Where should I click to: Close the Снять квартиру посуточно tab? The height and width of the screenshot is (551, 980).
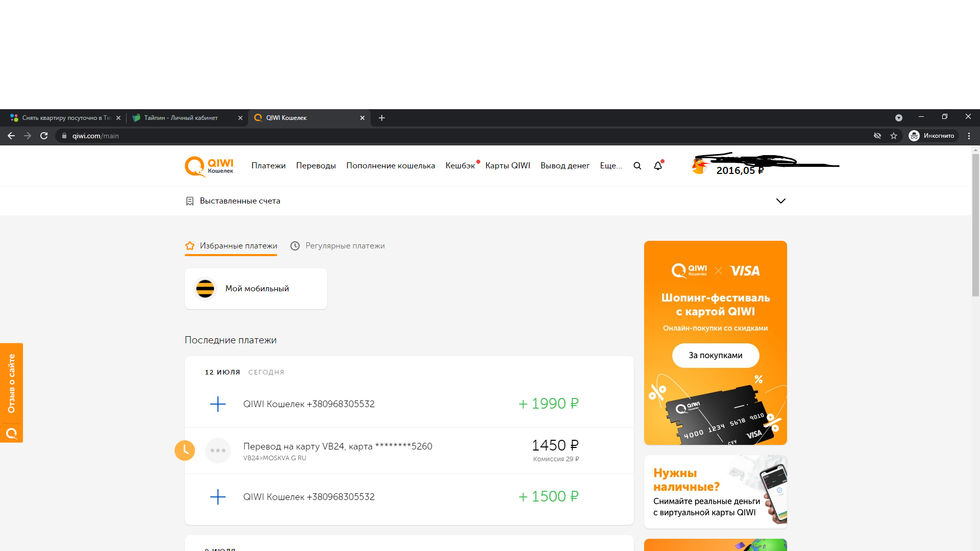(118, 118)
